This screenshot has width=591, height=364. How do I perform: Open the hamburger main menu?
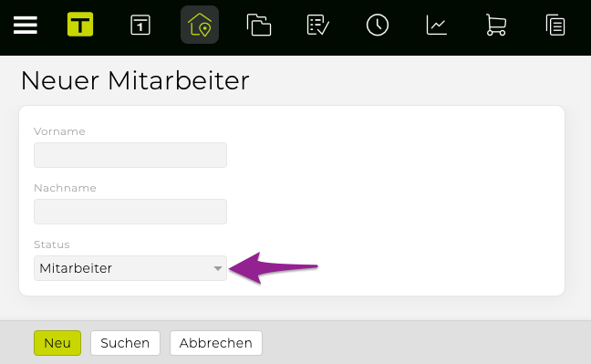tap(26, 25)
